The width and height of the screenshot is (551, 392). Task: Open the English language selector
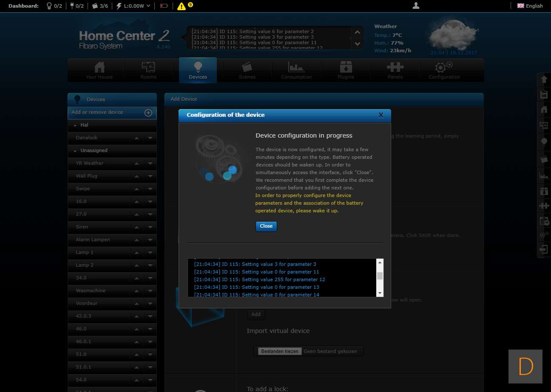[x=530, y=6]
